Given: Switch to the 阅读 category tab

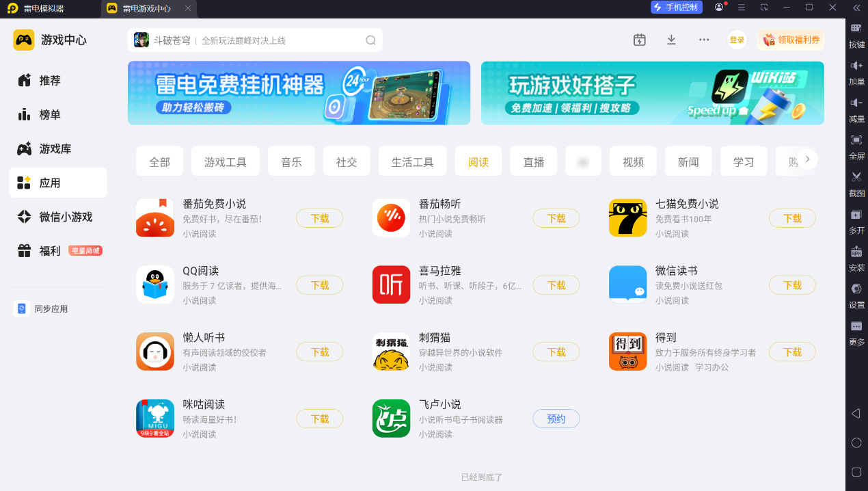Looking at the screenshot, I should click(478, 161).
